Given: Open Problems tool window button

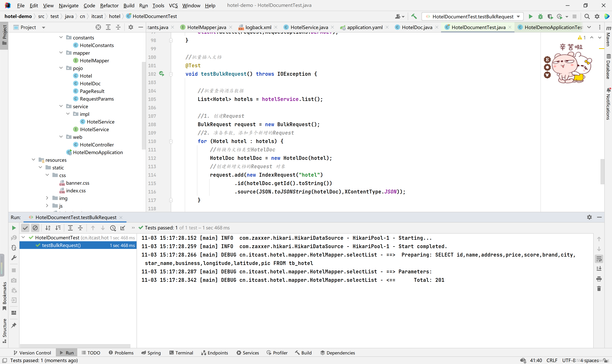Looking at the screenshot, I should coord(121,353).
